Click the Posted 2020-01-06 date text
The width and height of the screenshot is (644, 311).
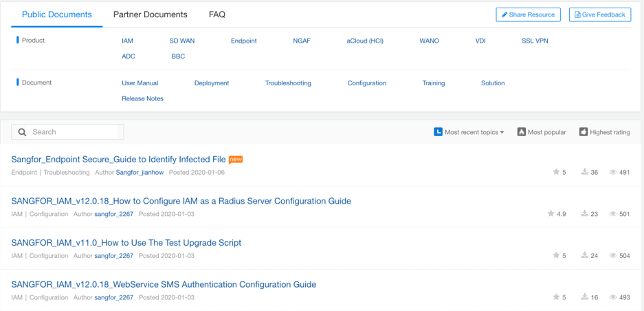(x=197, y=173)
